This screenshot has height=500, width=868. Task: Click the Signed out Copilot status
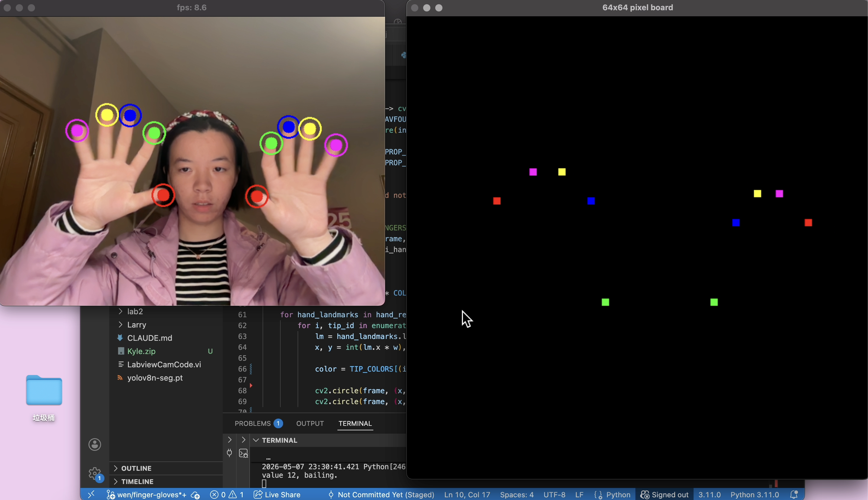click(665, 495)
